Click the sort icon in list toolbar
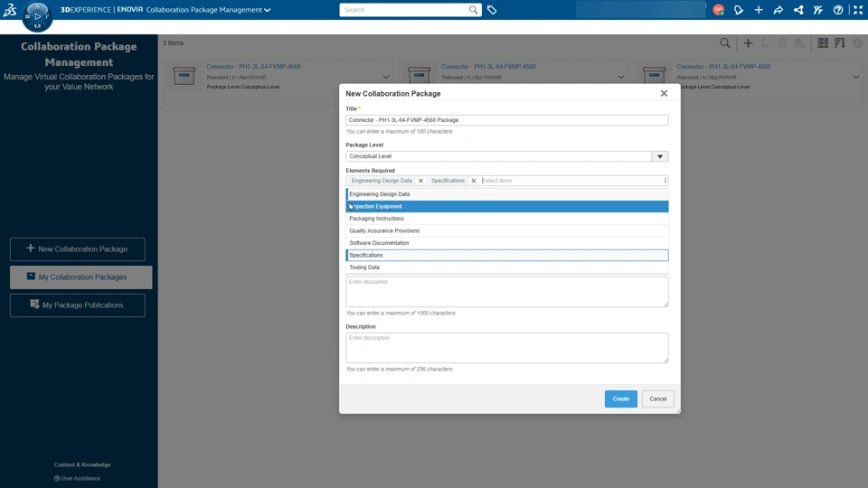This screenshot has width=868, height=488. [x=840, y=43]
